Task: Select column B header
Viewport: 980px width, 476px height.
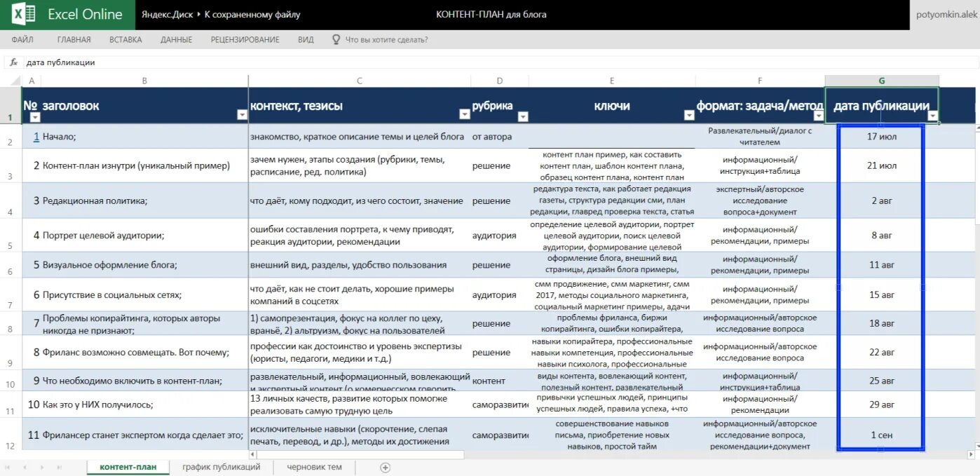Action: pos(144,81)
